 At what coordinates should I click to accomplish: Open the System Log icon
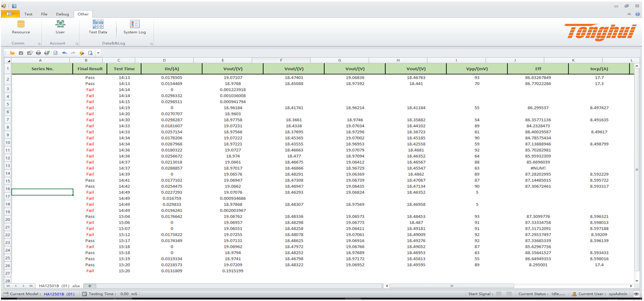135,24
